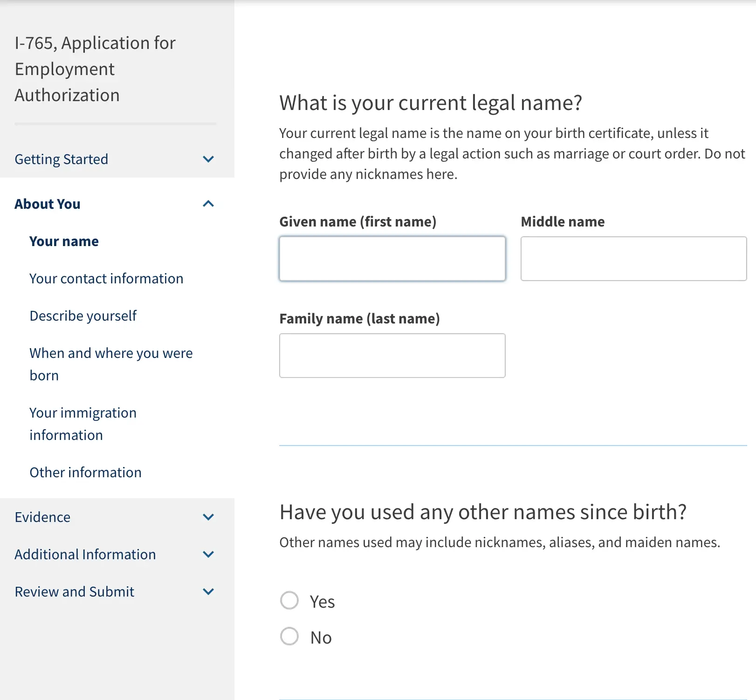Expand the Getting Started section chevron
The image size is (756, 700).
click(208, 159)
